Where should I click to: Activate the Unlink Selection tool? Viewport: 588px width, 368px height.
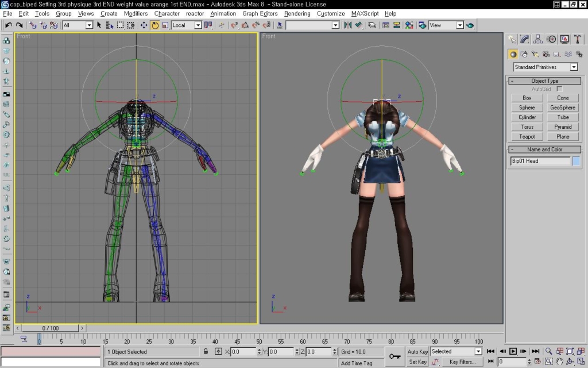[x=43, y=25]
